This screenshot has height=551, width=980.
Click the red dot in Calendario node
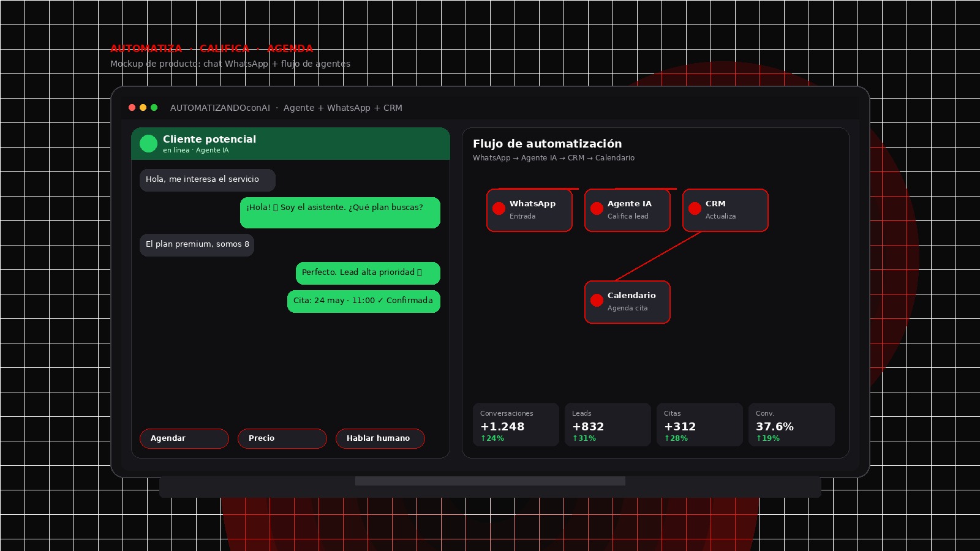(x=597, y=300)
